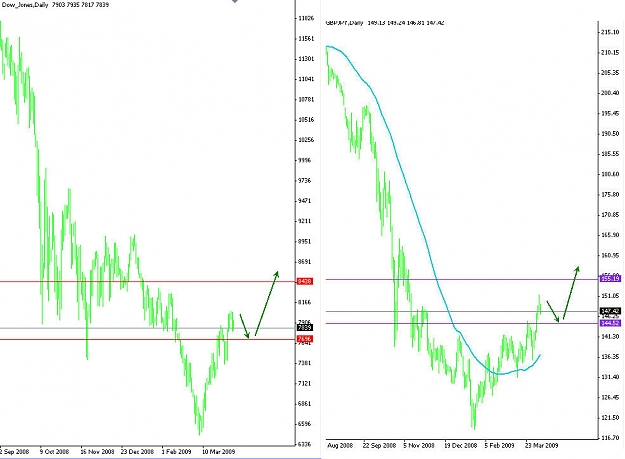Click the 23 Dec 2008 date label
This screenshot has height=459, width=625.
coord(137,451)
